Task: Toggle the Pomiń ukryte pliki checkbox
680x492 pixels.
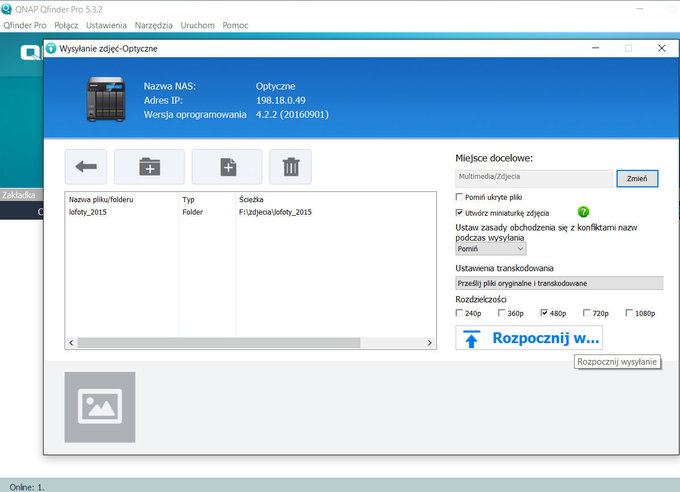Action: click(x=459, y=197)
